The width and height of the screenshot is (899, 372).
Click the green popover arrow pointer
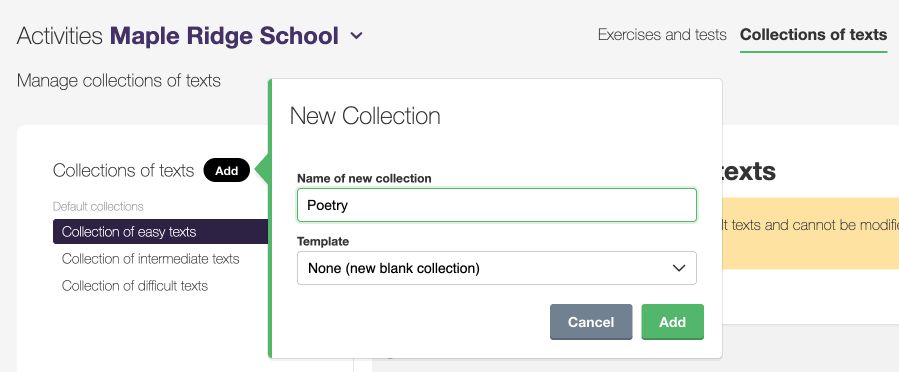[261, 170]
